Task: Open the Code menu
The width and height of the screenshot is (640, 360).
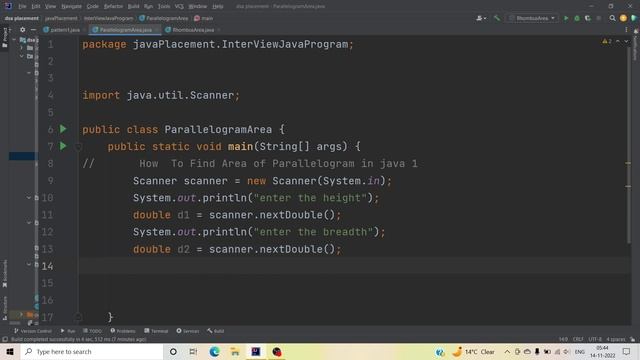Action: [x=93, y=6]
